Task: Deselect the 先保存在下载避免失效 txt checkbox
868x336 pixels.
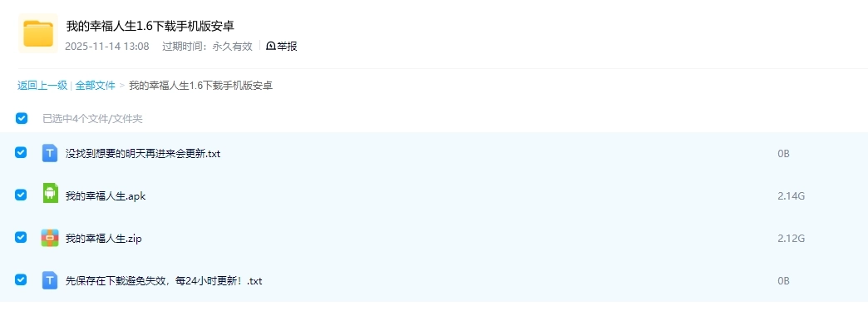Action: pos(22,280)
